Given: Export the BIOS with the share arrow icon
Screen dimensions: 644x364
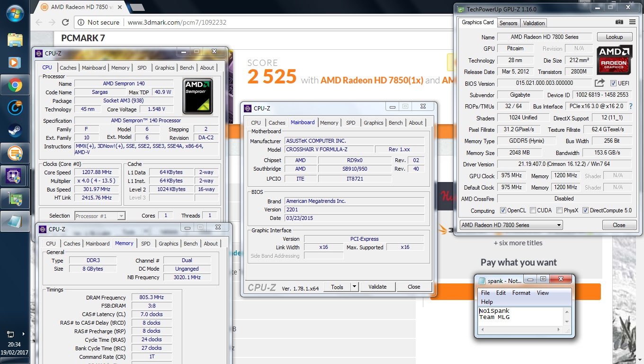Looking at the screenshot, I should tap(599, 83).
